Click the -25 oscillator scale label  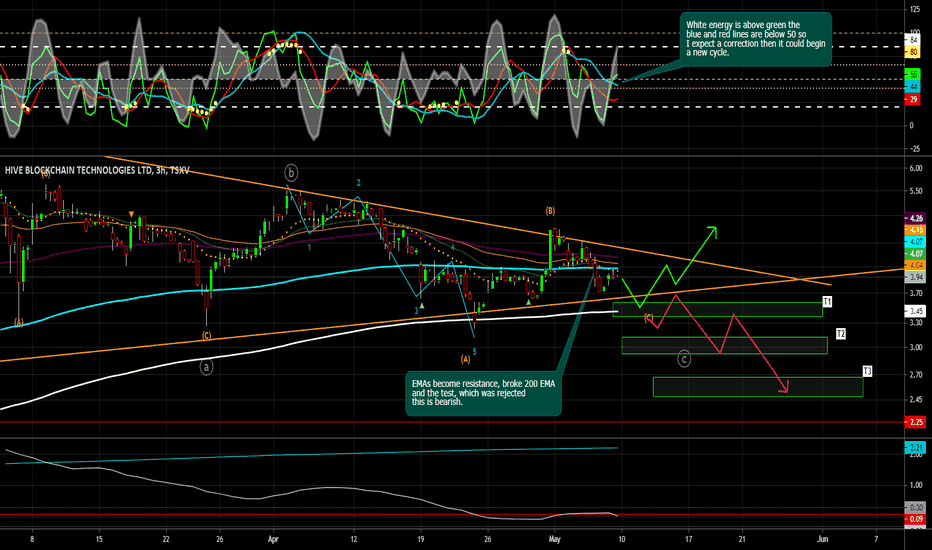[x=915, y=149]
